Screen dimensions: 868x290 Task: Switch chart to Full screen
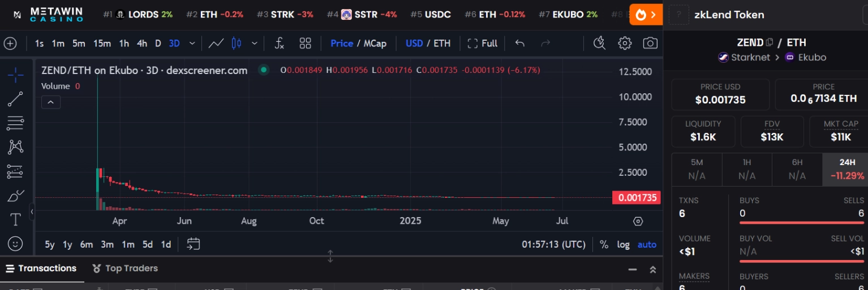click(482, 43)
